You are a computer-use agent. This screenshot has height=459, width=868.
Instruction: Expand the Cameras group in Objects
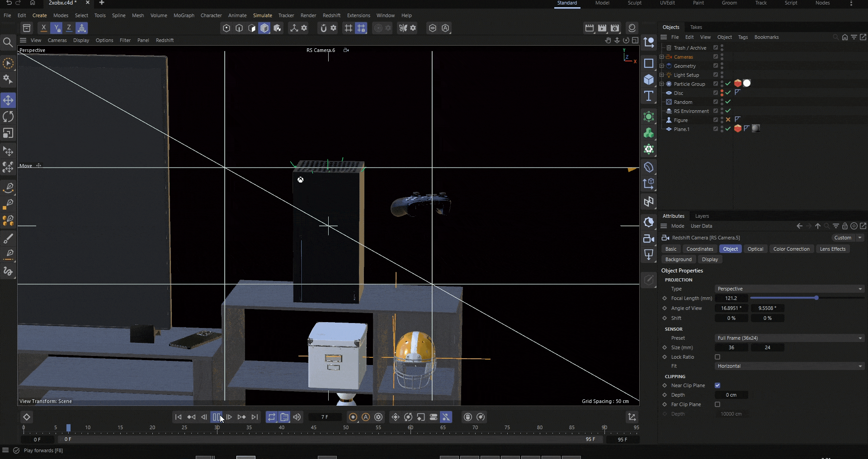[x=662, y=57]
